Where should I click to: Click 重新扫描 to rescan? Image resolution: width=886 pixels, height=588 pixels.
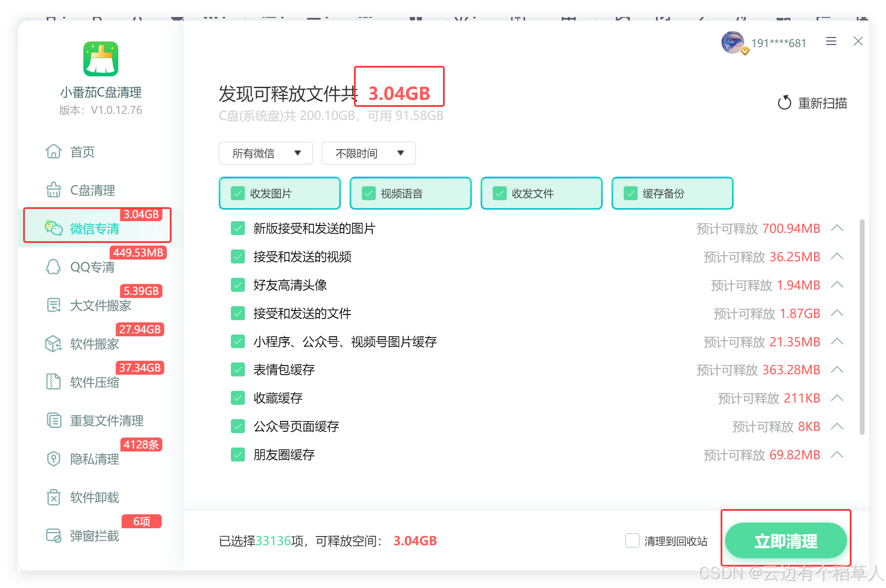(x=813, y=103)
